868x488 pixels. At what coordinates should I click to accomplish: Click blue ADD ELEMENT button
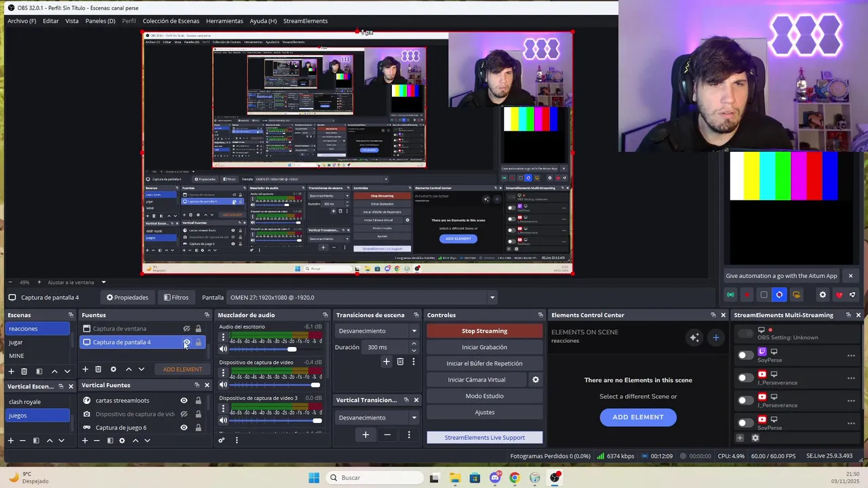pyautogui.click(x=638, y=418)
